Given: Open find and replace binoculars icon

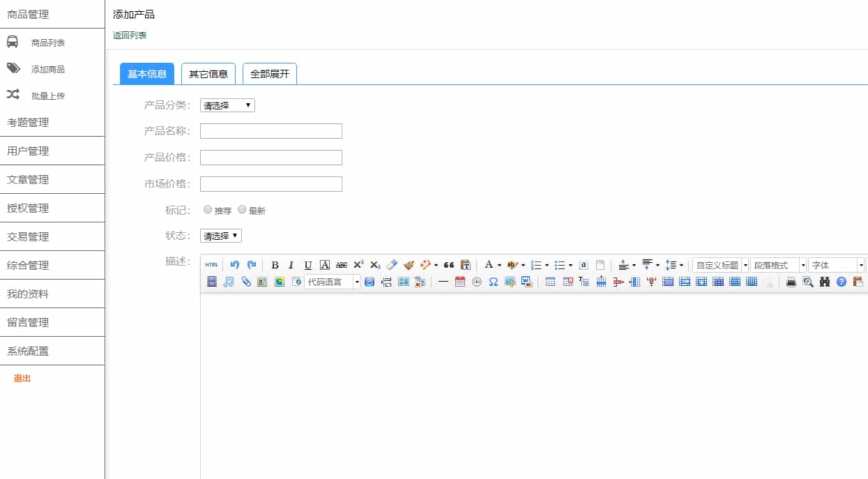Looking at the screenshot, I should (x=825, y=282).
